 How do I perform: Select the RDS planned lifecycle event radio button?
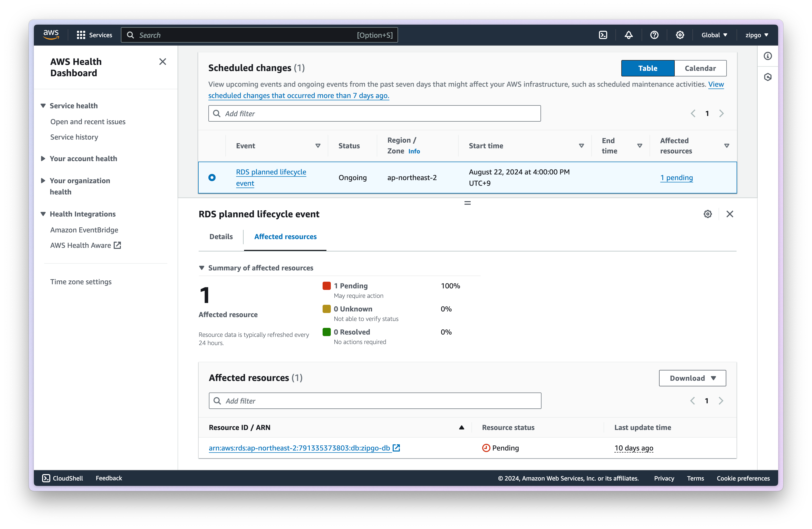click(212, 177)
